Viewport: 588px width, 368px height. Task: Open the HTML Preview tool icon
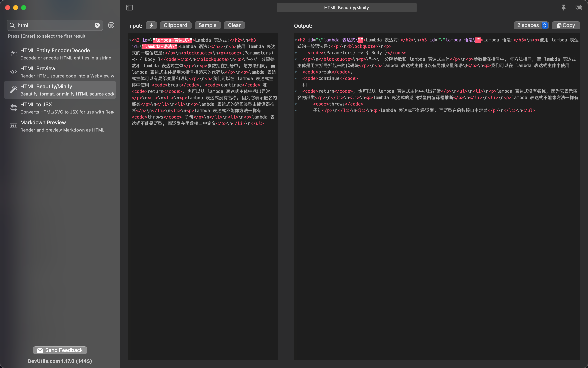pos(13,71)
